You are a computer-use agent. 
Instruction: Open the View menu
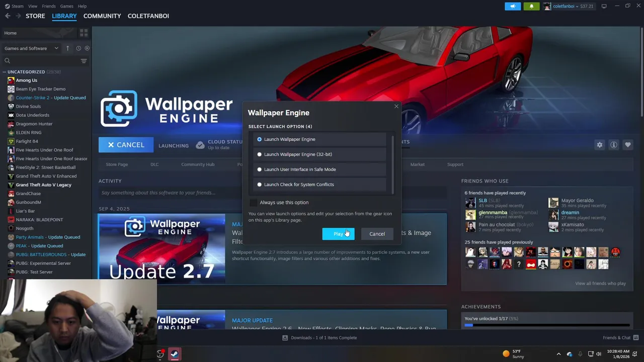[x=33, y=6]
